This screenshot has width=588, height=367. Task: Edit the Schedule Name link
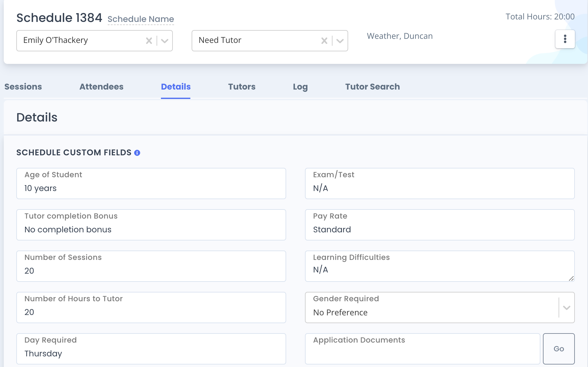141,19
